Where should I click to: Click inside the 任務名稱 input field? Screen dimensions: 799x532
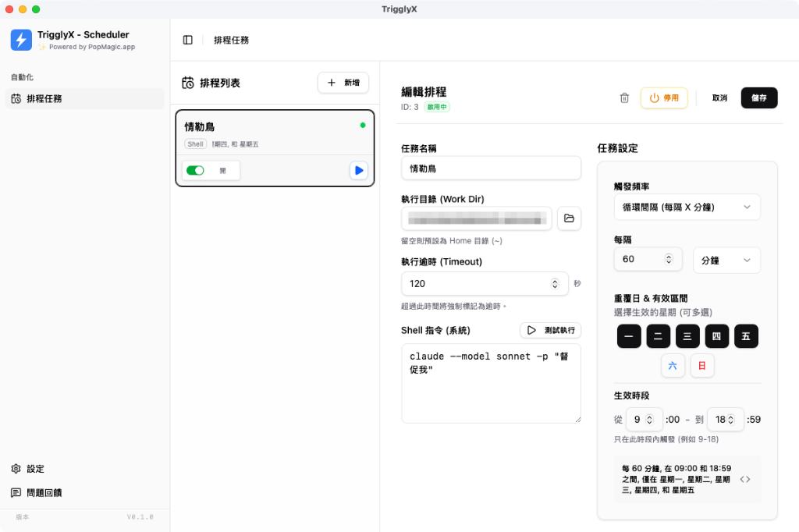tap(491, 168)
